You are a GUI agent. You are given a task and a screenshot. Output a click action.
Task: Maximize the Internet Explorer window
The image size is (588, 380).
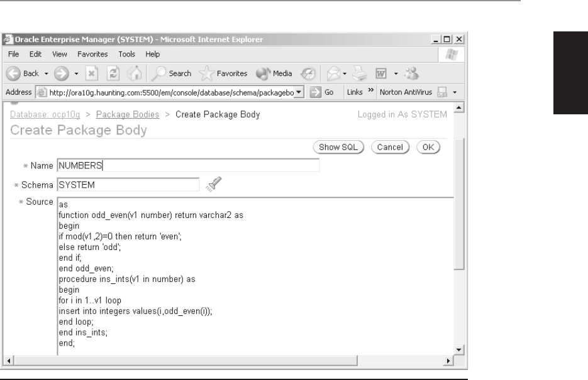(x=447, y=40)
